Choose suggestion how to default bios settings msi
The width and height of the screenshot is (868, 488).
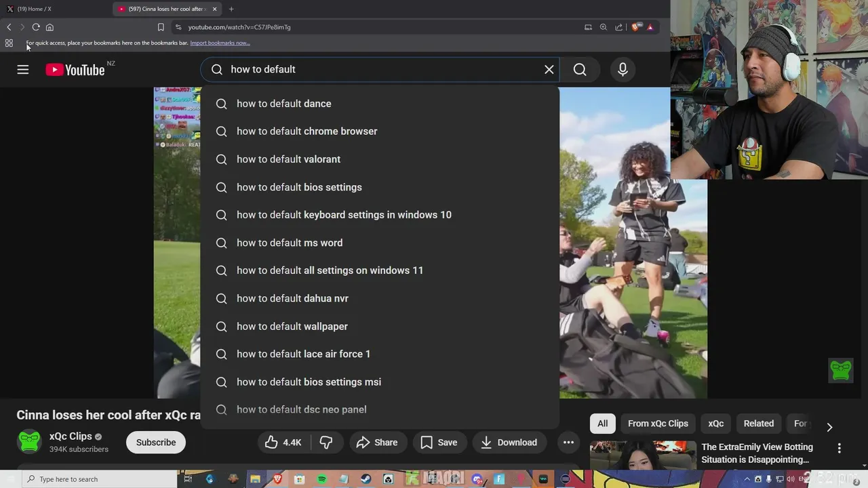tap(380, 382)
